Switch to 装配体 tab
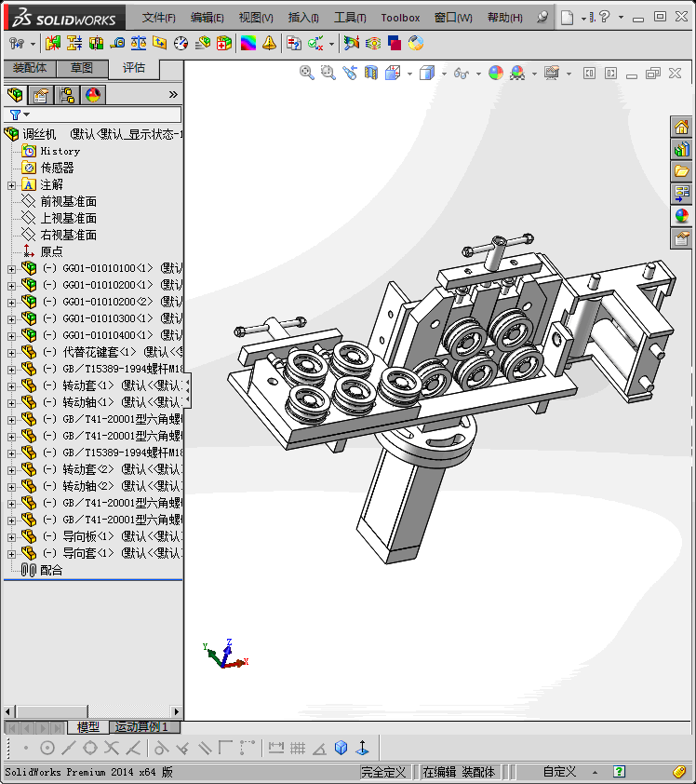This screenshot has height=784, width=696. point(30,68)
